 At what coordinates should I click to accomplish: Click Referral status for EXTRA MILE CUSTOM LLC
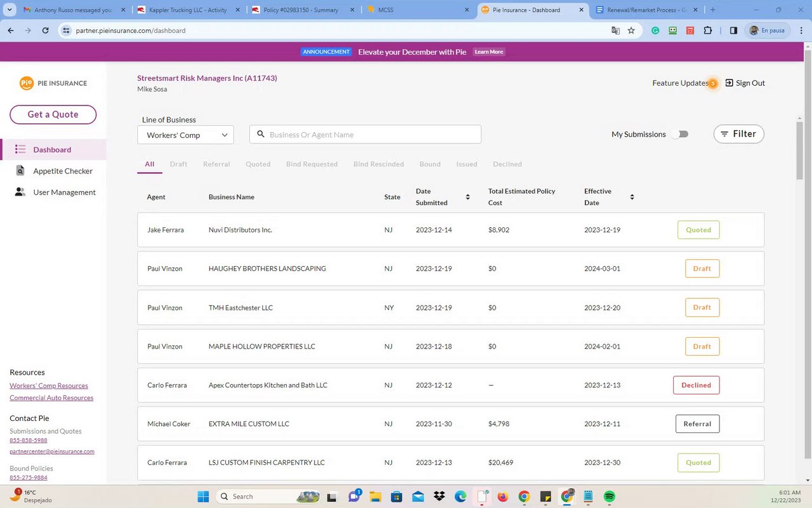(697, 424)
